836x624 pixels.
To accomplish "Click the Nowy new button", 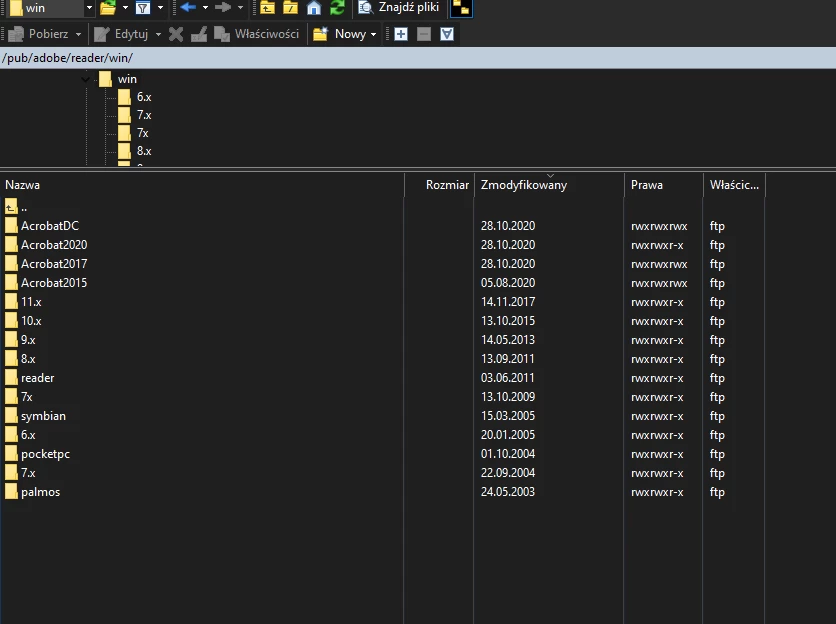I will (x=340, y=34).
